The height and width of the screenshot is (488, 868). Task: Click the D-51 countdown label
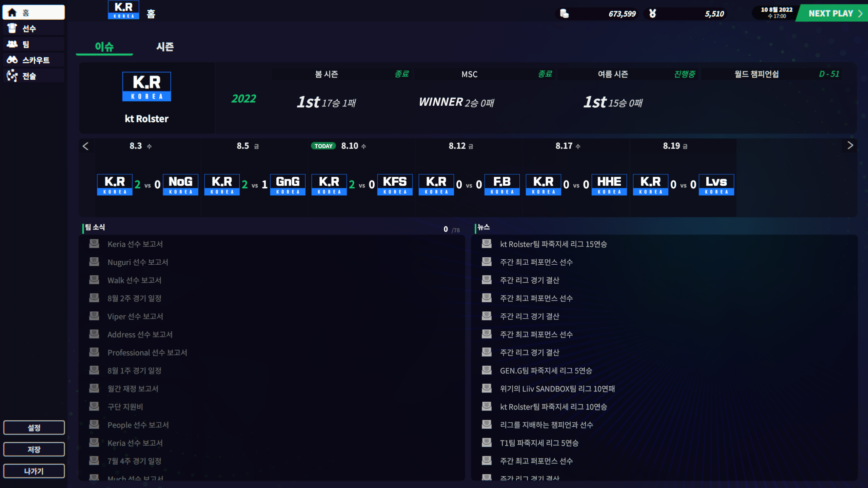[x=829, y=74]
